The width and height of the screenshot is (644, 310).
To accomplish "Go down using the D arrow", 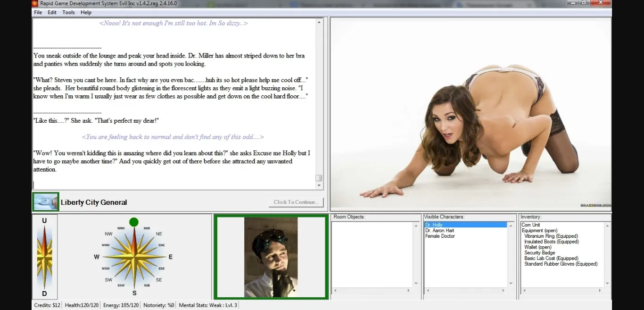I will pos(44,293).
